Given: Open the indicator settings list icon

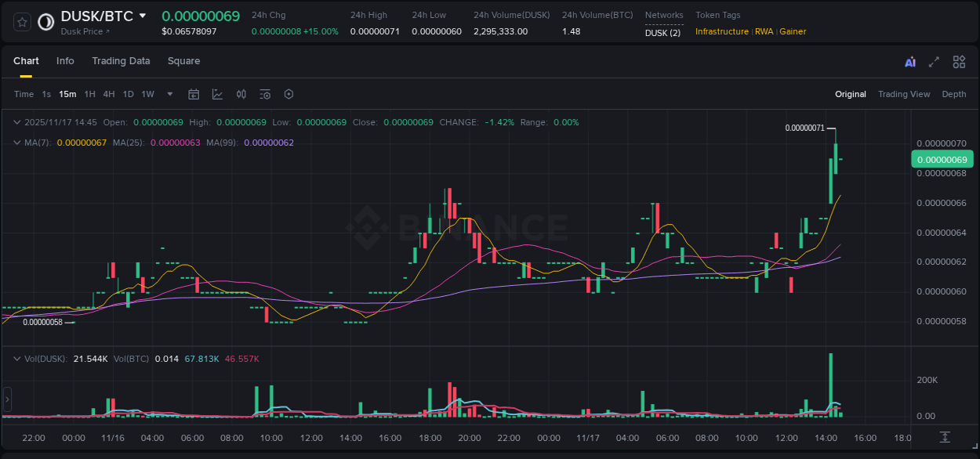Looking at the screenshot, I should (264, 94).
